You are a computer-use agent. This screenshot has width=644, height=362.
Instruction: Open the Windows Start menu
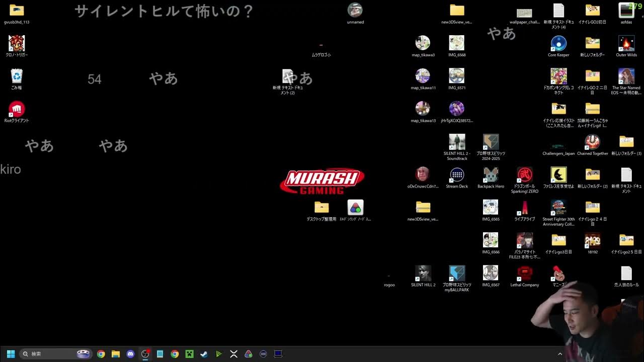point(11,354)
